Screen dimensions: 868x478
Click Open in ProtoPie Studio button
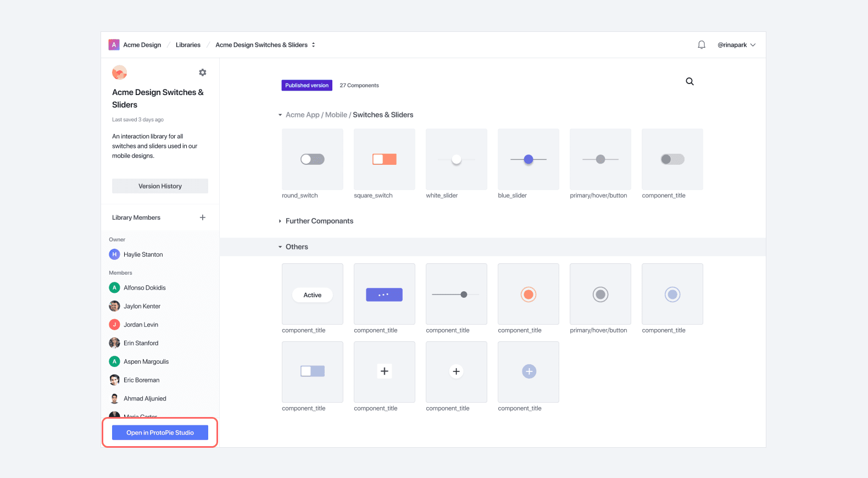point(160,432)
